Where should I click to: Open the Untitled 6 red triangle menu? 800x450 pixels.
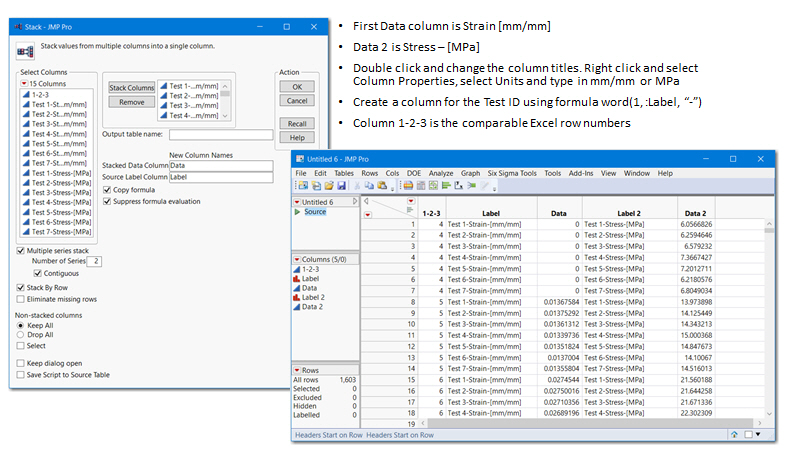pyautogui.click(x=297, y=202)
